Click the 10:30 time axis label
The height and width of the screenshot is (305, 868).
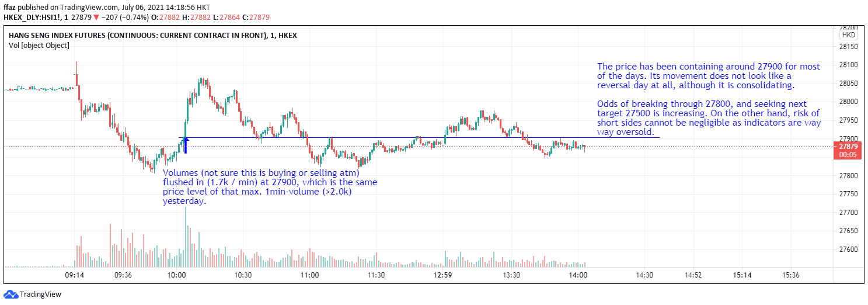(x=243, y=275)
